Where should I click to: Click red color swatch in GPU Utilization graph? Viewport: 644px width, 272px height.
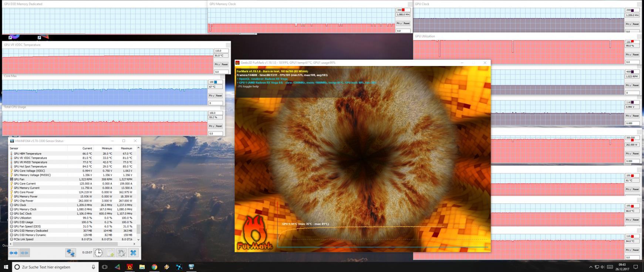(x=633, y=42)
